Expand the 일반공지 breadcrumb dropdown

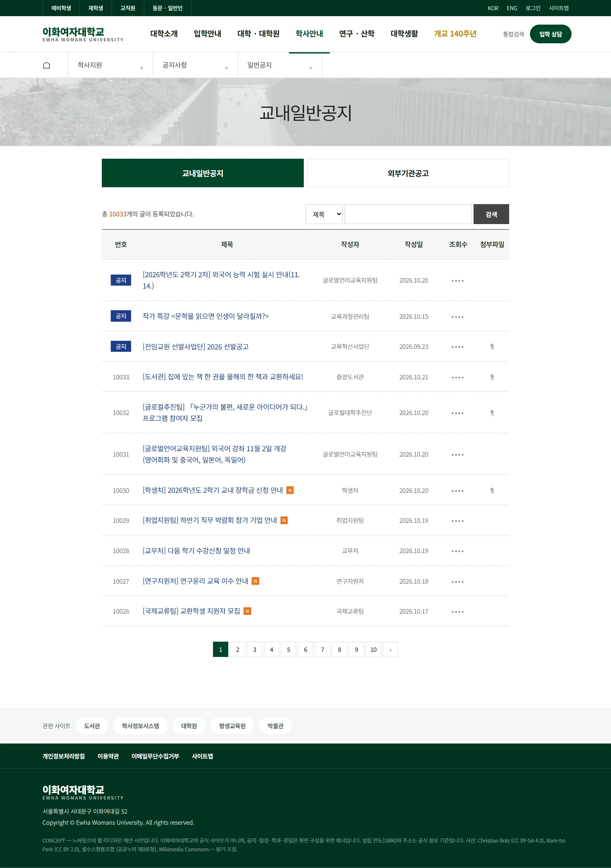click(280, 65)
